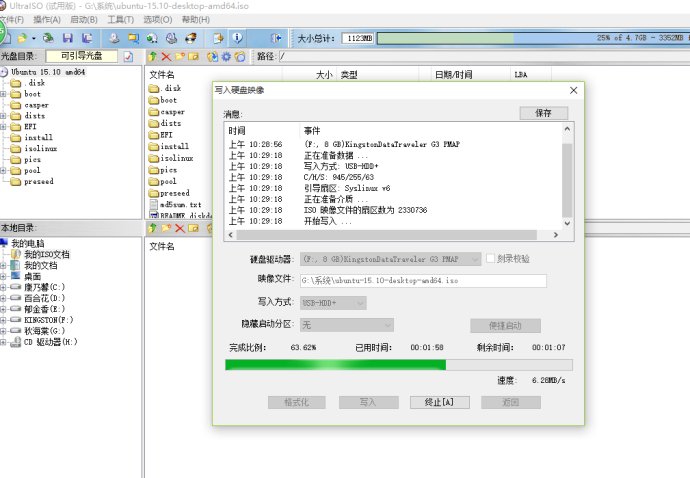Click the Save floppy-disk toolbar icon

[x=67, y=38]
